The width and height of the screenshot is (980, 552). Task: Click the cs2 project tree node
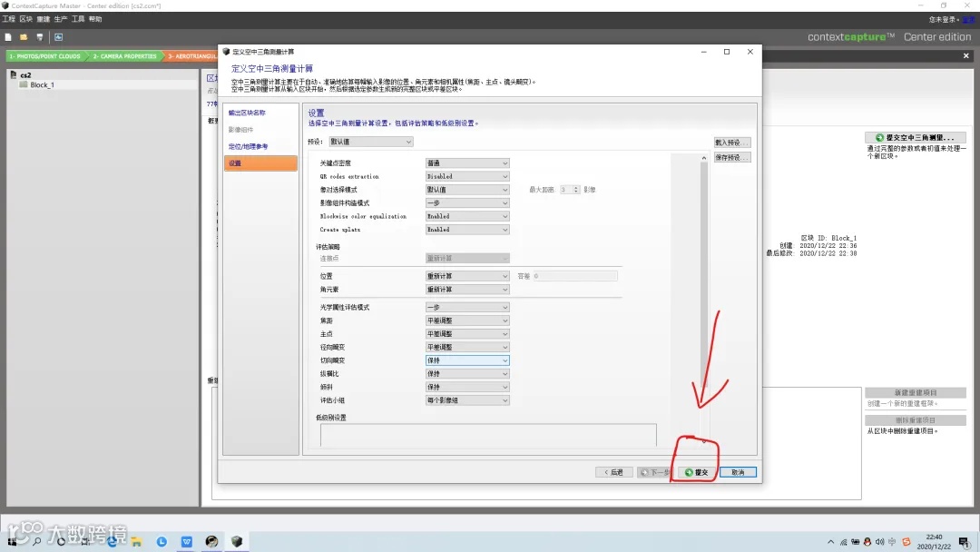coord(25,75)
